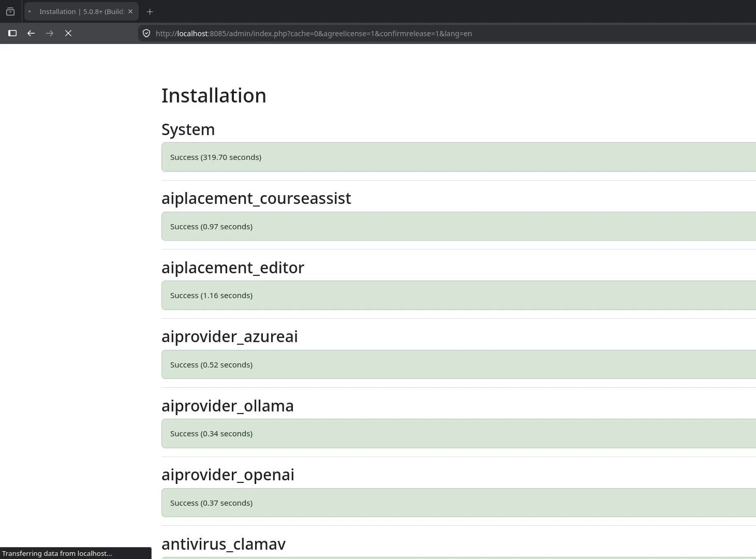This screenshot has height=559, width=756.
Task: Click the aiprovider_ollama heading
Action: pyautogui.click(x=228, y=406)
